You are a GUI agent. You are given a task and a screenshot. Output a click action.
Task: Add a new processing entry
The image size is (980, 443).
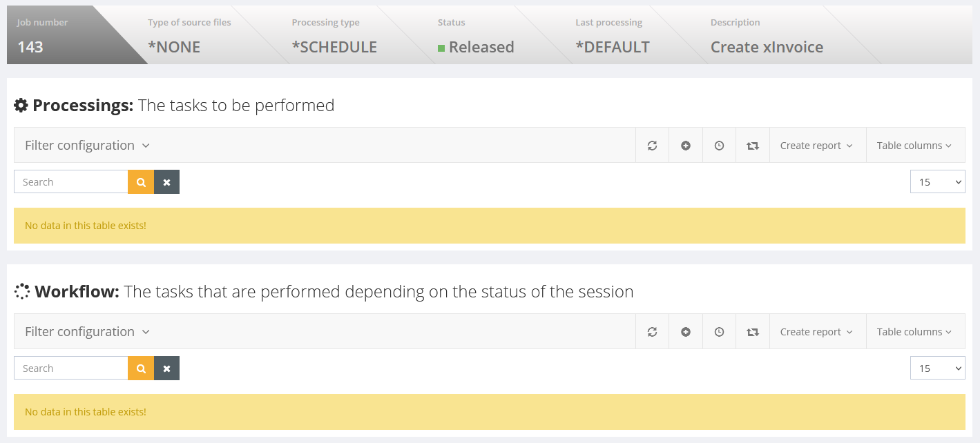coord(686,146)
